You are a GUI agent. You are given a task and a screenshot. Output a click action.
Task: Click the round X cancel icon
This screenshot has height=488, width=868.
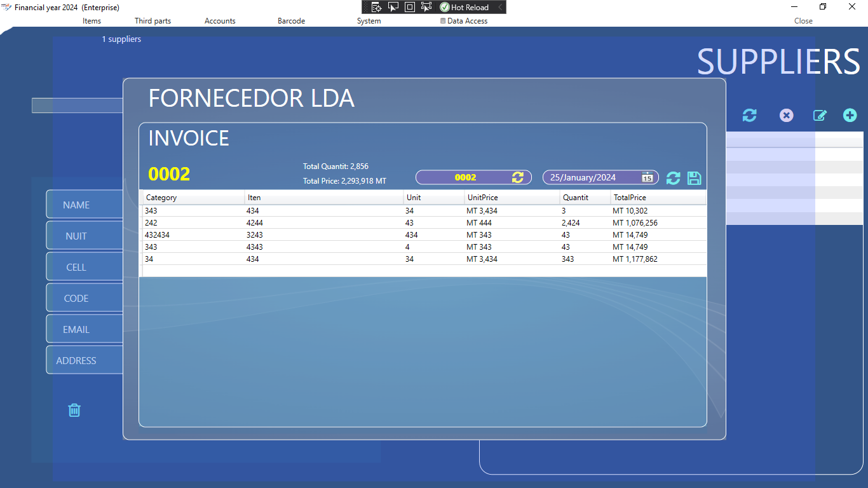787,115
